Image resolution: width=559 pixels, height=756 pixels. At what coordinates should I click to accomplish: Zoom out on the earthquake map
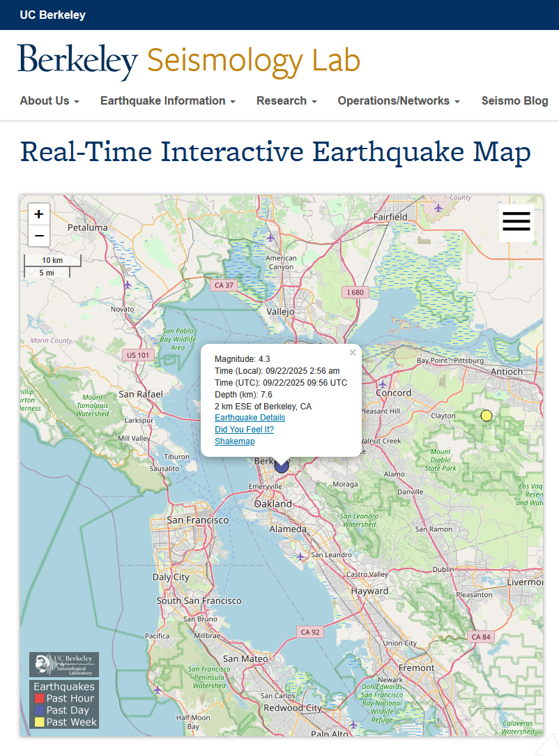[39, 236]
